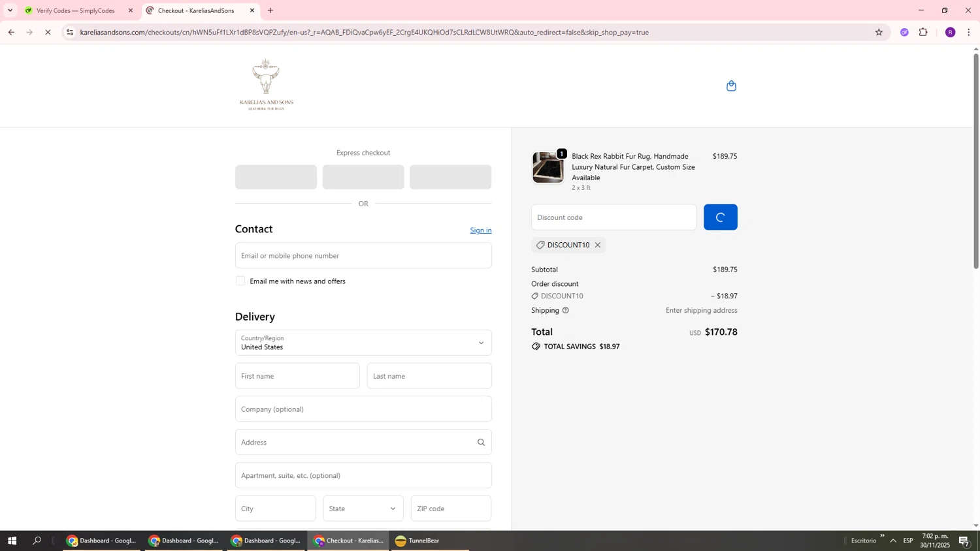The height and width of the screenshot is (551, 980).
Task: Click purple extension icon in toolbar
Action: coord(904,32)
